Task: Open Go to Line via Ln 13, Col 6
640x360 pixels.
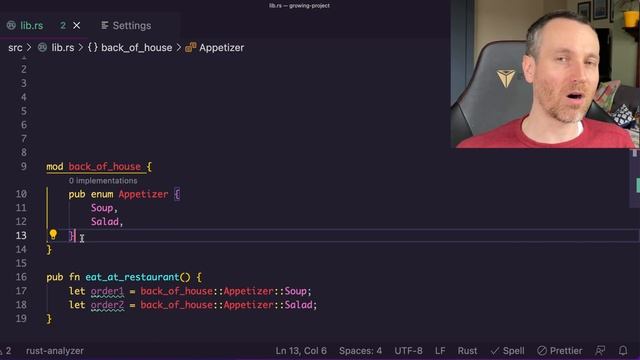Action: click(x=301, y=351)
